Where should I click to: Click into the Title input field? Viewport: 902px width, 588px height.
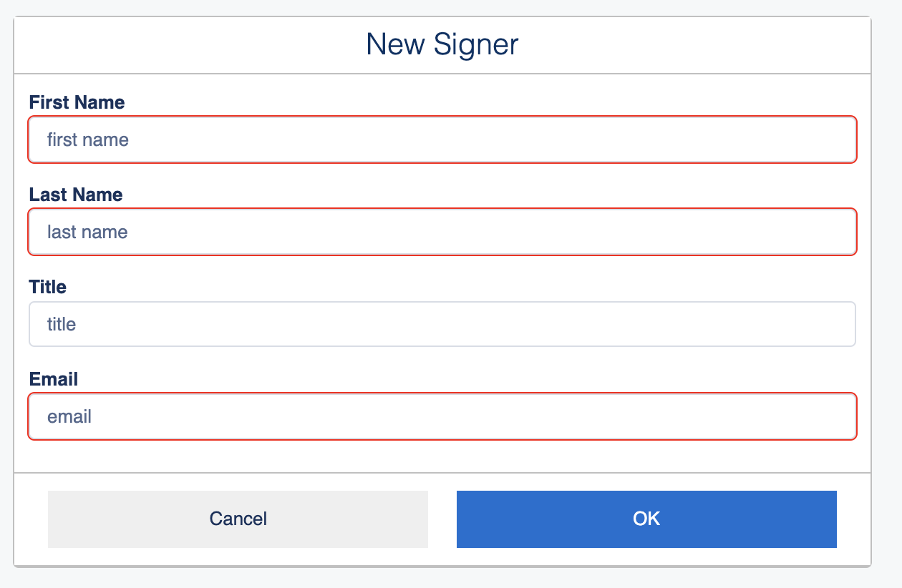(x=442, y=324)
